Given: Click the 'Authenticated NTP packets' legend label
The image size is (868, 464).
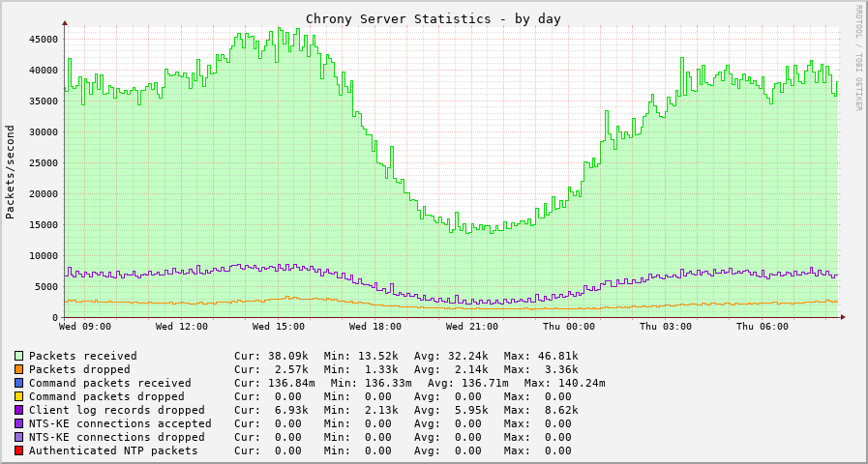Looking at the screenshot, I should point(113,450).
